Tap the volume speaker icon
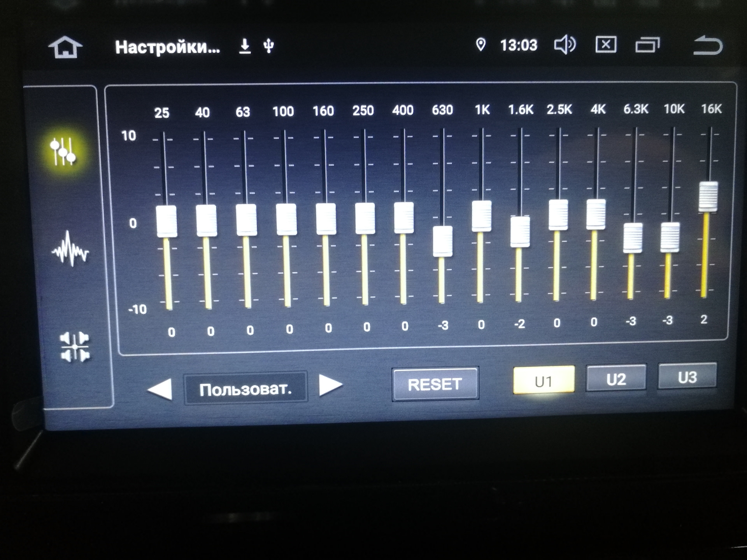 tap(565, 45)
